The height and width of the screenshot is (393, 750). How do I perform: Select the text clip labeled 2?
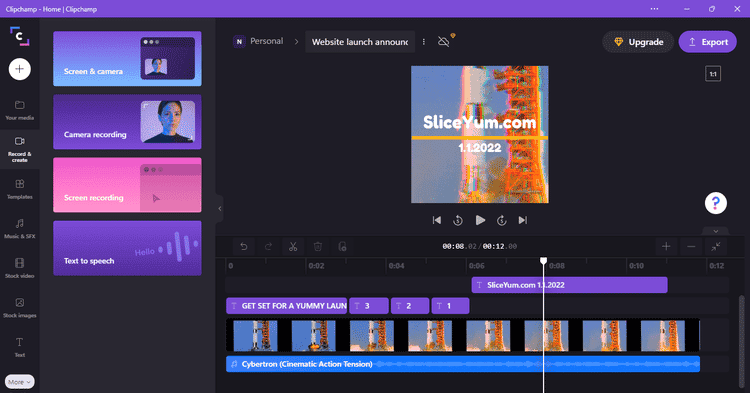(x=410, y=306)
